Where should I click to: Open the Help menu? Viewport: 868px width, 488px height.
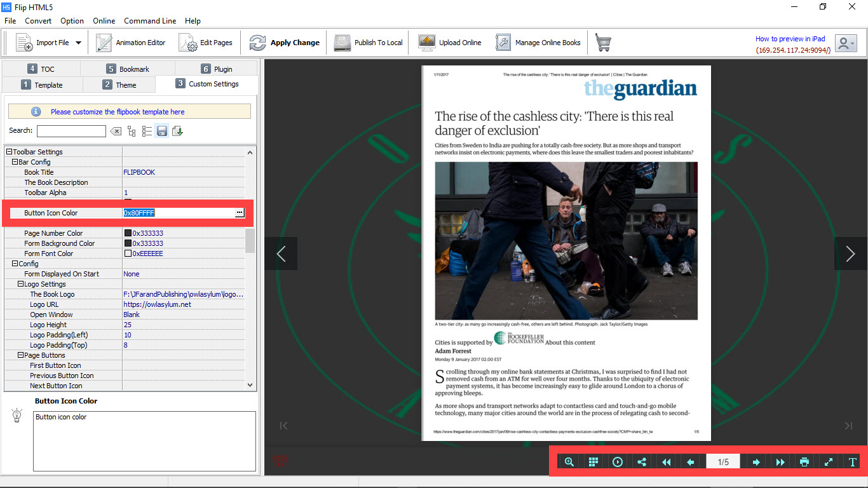point(193,21)
